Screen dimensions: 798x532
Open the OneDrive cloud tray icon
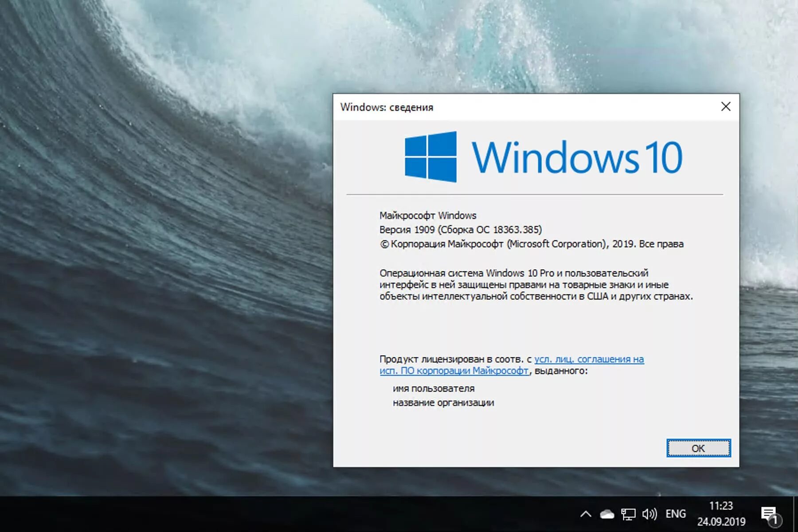click(607, 514)
